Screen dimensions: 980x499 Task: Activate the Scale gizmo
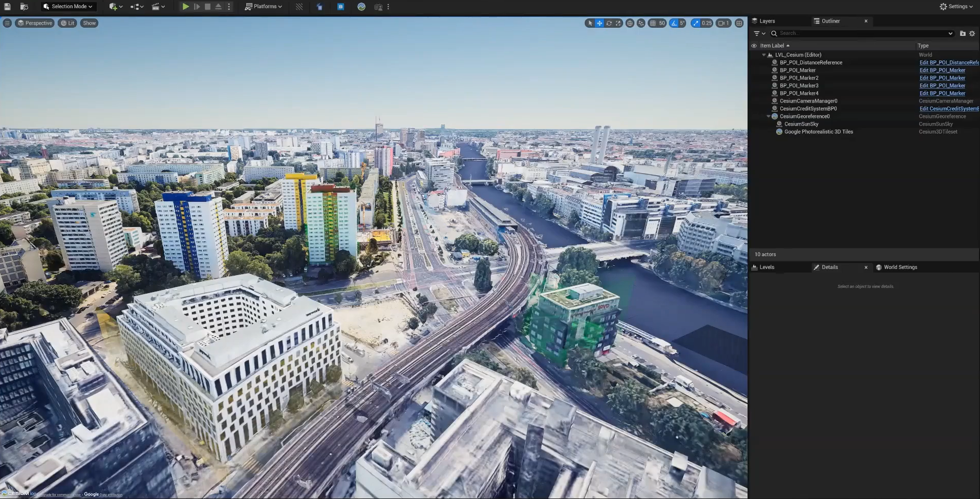coord(618,23)
